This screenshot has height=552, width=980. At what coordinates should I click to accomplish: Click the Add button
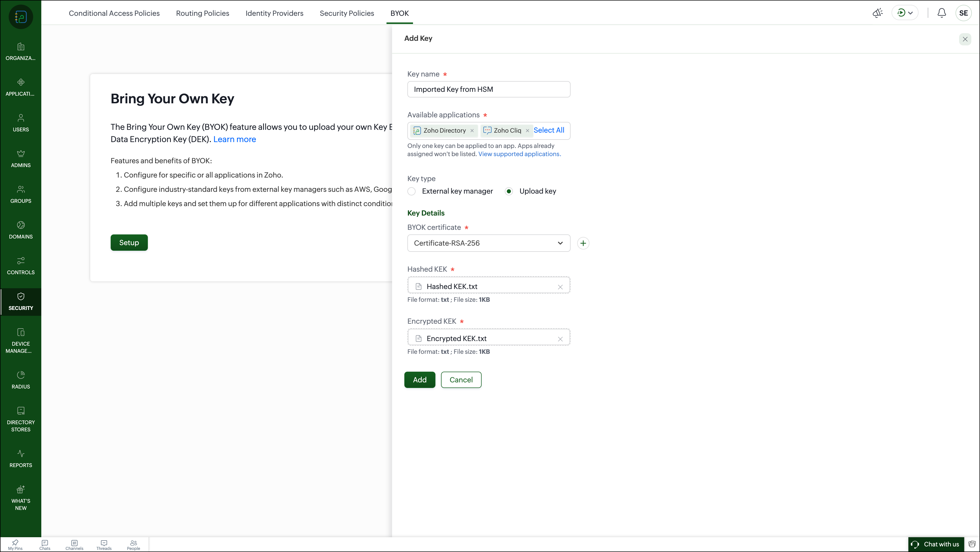click(x=419, y=380)
